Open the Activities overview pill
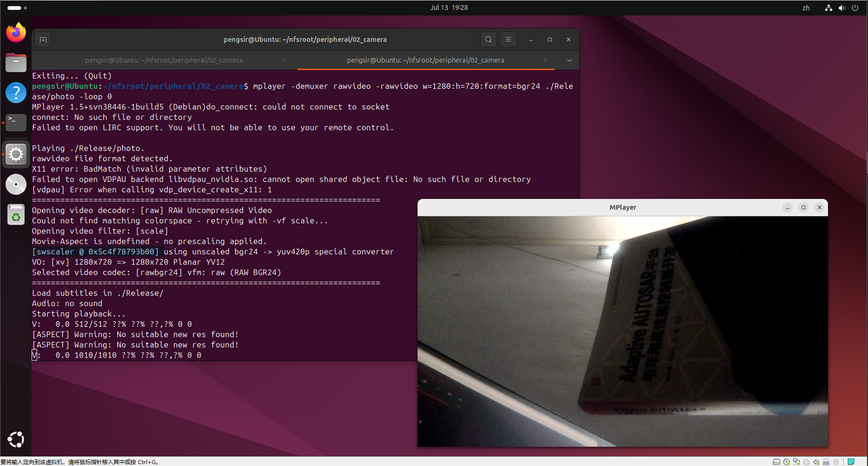The height and width of the screenshot is (466, 868). (x=17, y=8)
